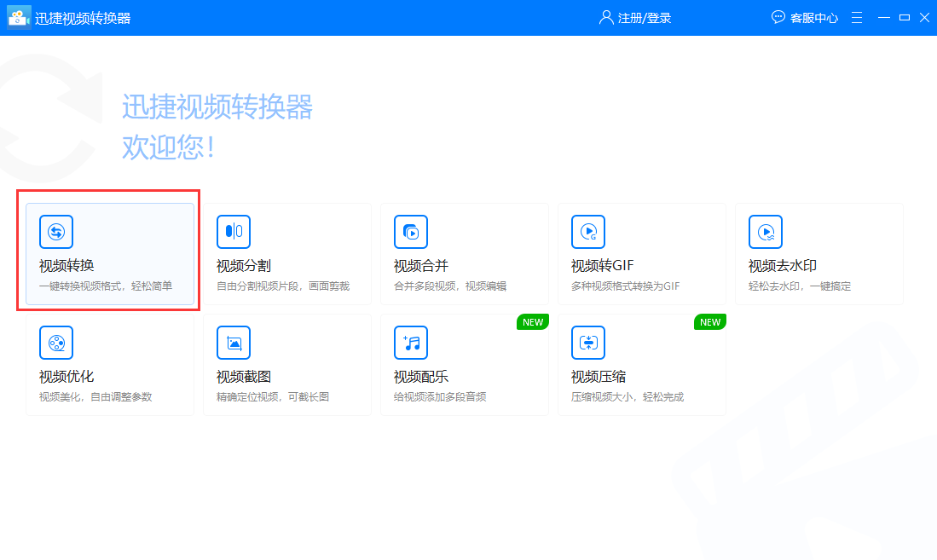
Task: Minimize the application window
Action: [x=884, y=17]
